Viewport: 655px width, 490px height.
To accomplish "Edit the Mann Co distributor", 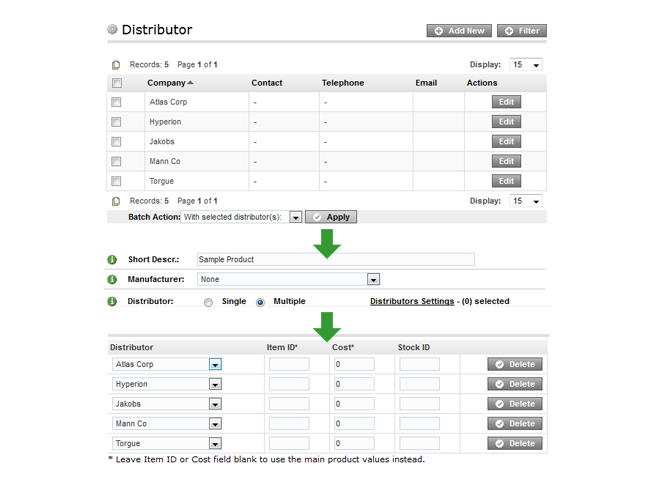I will (506, 161).
